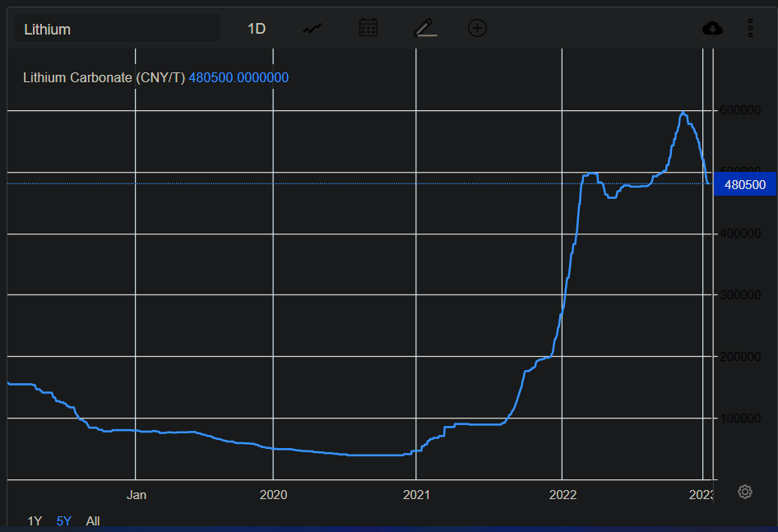Screen dimensions: 778x532
Task: Click the blue 480500 current price tag
Action: (745, 185)
